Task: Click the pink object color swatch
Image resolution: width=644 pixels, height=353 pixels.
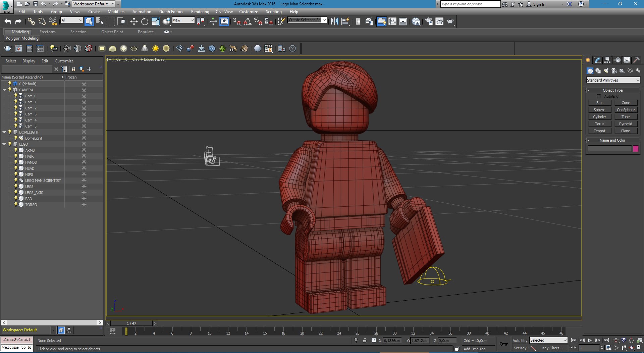Action: click(636, 149)
